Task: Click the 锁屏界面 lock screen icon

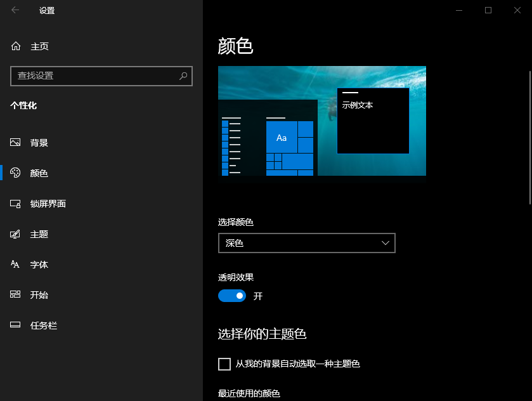Action: [15, 203]
